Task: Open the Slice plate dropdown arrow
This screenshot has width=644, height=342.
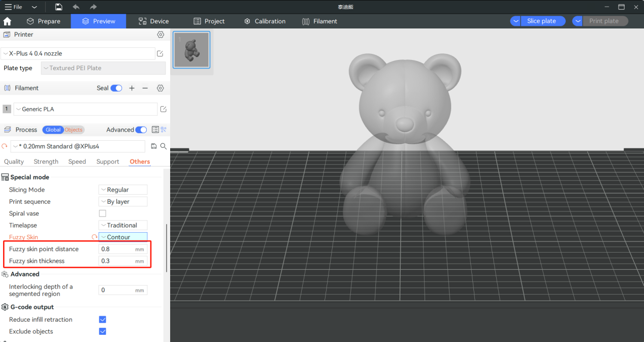Action: click(516, 21)
